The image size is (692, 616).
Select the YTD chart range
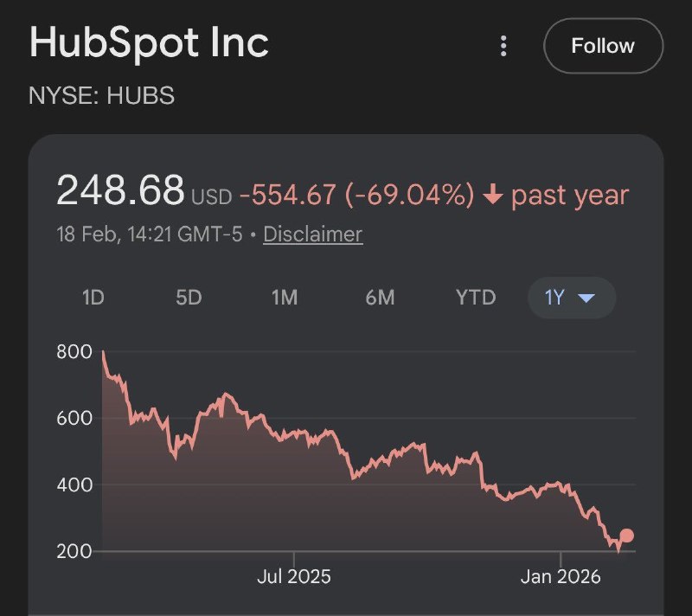click(x=476, y=298)
